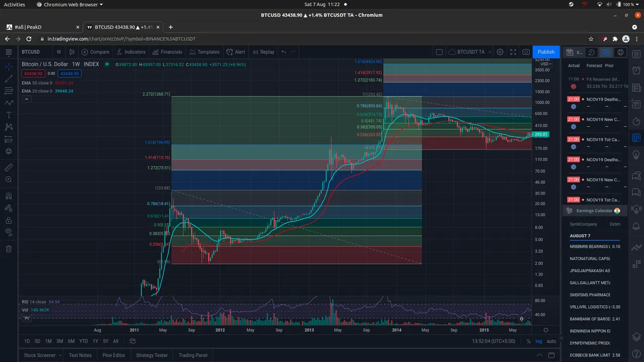Viewport: 644px width, 362px height.
Task: Open a new browser tab
Action: pos(171,27)
